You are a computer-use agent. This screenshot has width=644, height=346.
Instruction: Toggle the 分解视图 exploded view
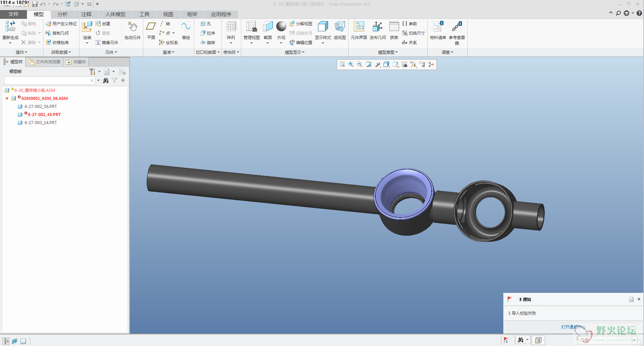301,24
